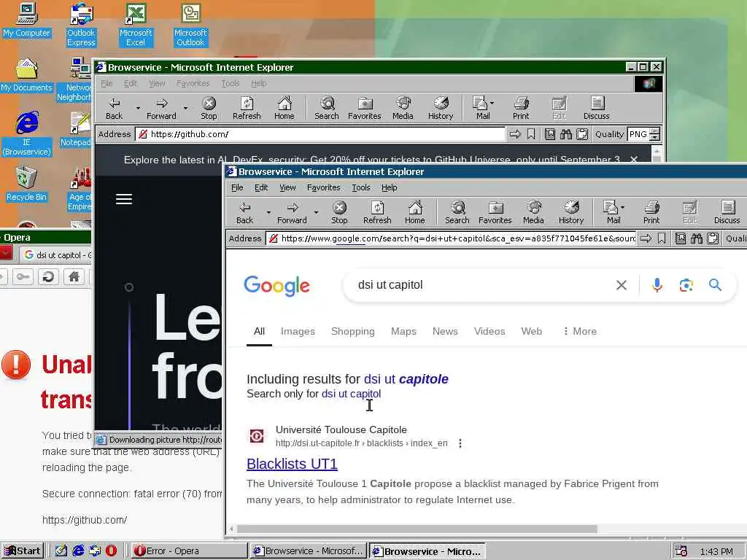The width and height of the screenshot is (747, 560).
Task: Open the Quality PNG dropdown in GitHub window
Action: coord(655,134)
